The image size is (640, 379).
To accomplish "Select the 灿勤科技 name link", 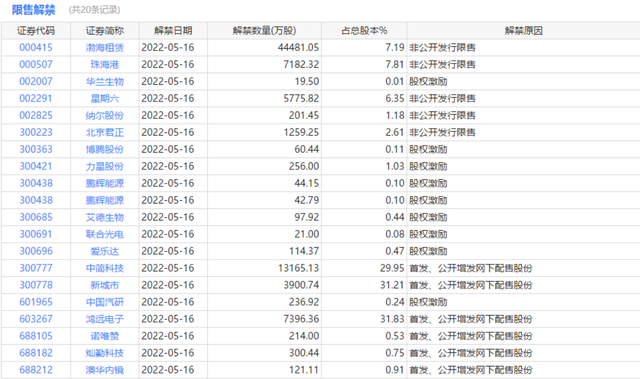I will coord(104,353).
